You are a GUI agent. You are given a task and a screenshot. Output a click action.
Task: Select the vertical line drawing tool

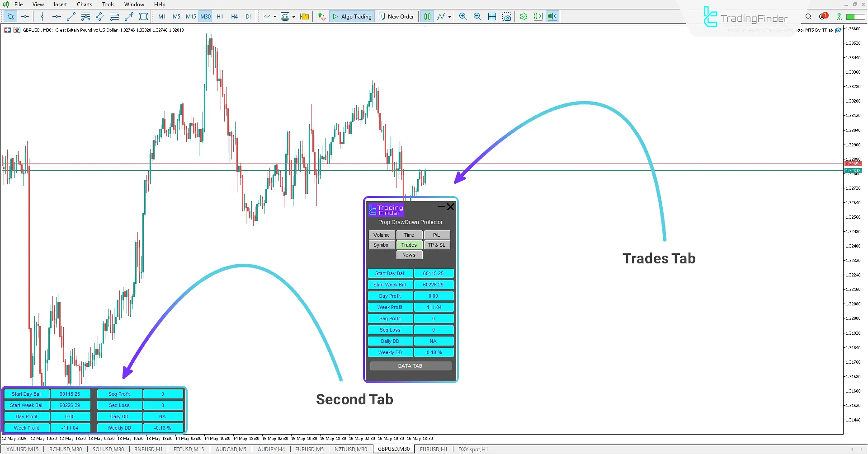coord(42,17)
